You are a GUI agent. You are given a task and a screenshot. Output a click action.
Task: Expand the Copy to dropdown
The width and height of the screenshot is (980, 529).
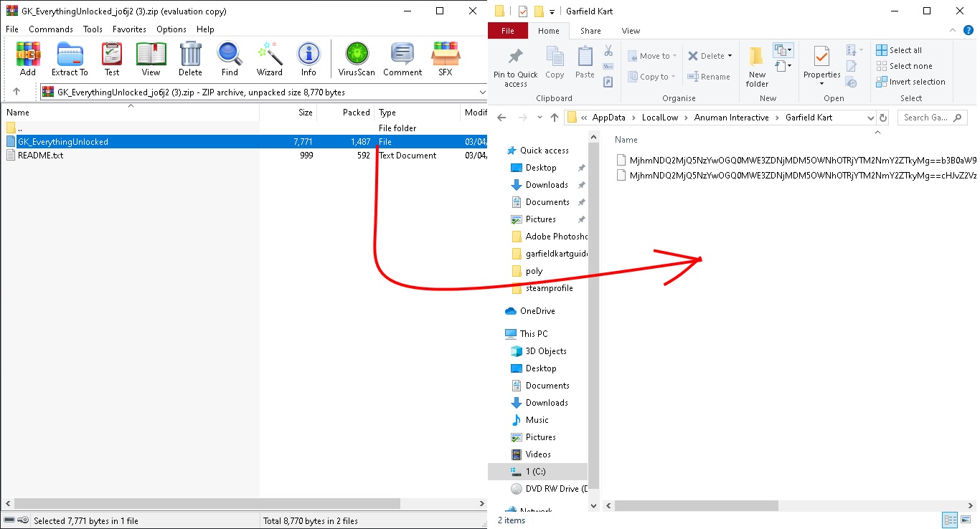[673, 77]
